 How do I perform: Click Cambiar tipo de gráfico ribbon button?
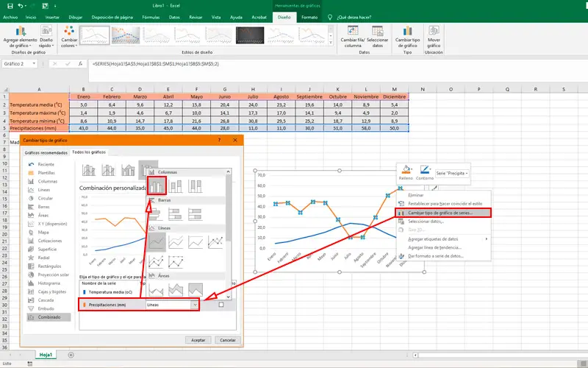pos(408,37)
